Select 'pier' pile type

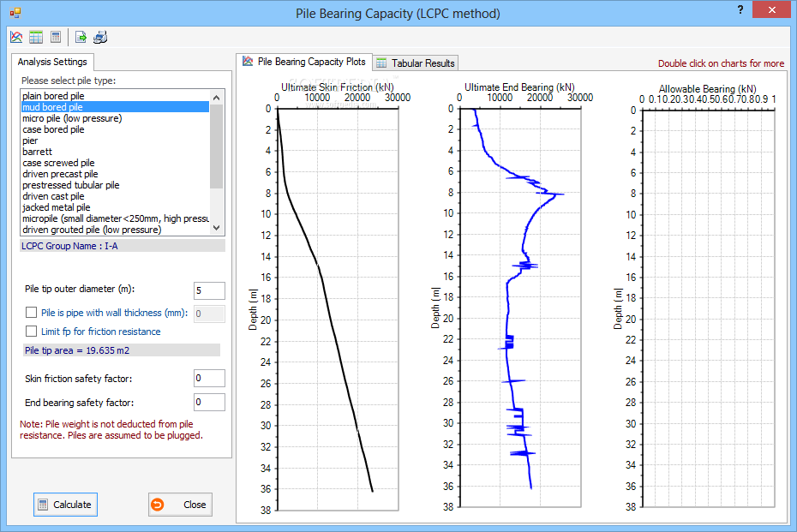pyautogui.click(x=115, y=140)
